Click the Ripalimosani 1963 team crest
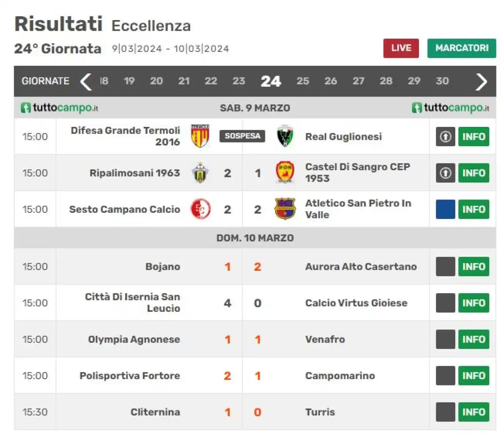The width and height of the screenshot is (504, 441). pyautogui.click(x=200, y=173)
